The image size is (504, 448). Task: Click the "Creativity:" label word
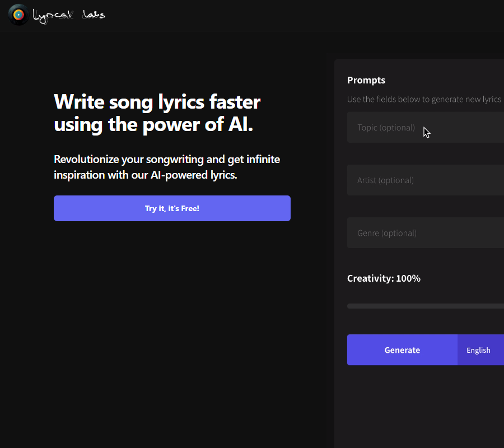point(370,278)
